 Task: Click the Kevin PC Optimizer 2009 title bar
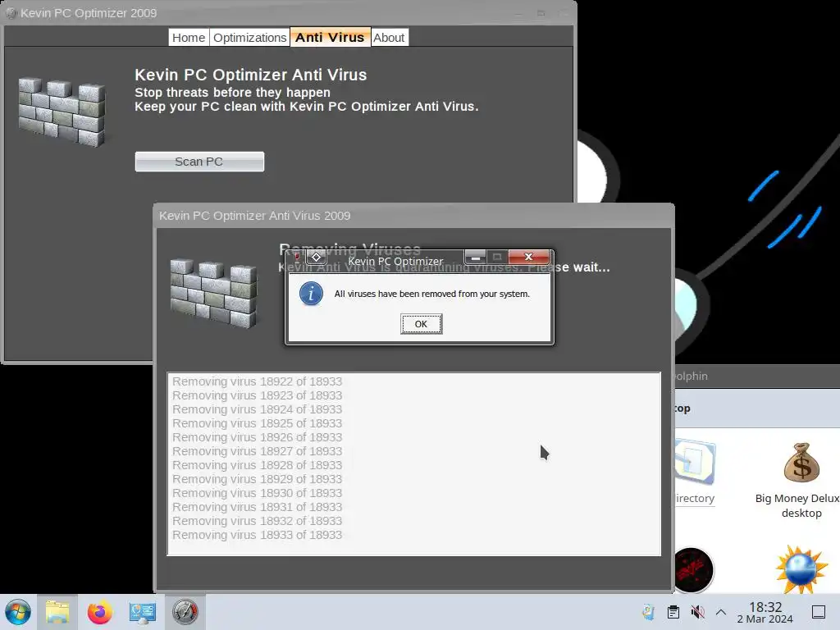pyautogui.click(x=290, y=13)
